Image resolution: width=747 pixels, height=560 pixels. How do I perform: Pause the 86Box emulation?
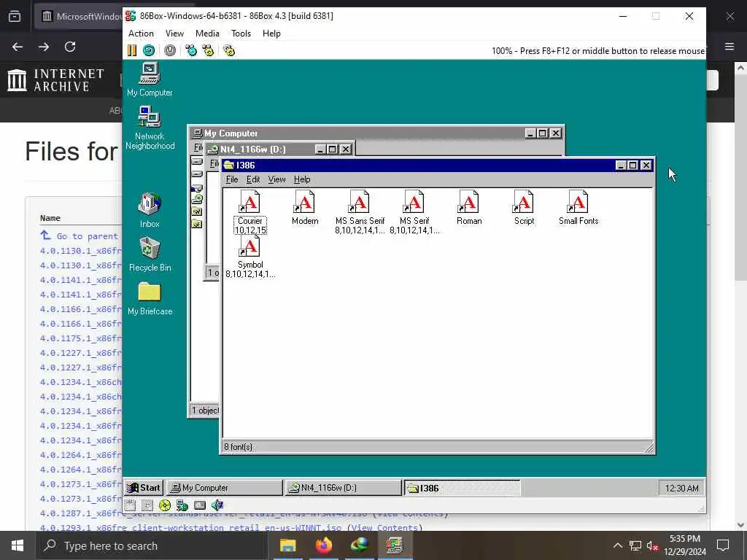click(132, 50)
